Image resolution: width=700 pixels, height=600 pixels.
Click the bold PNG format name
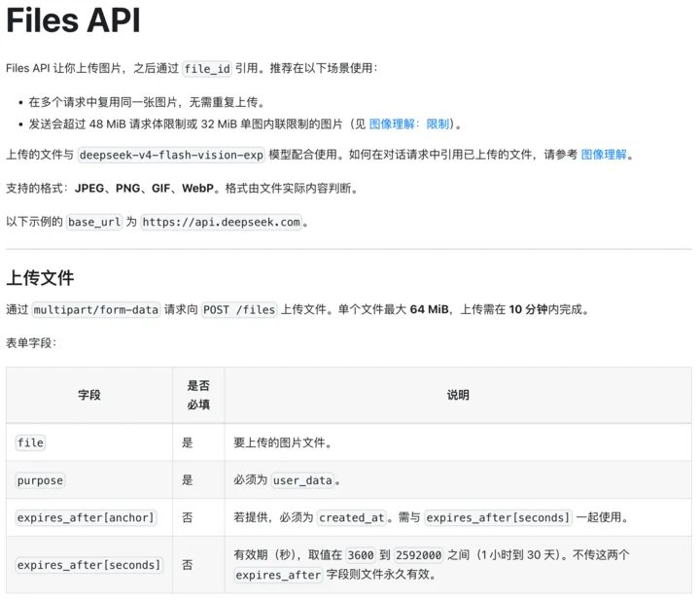128,189
